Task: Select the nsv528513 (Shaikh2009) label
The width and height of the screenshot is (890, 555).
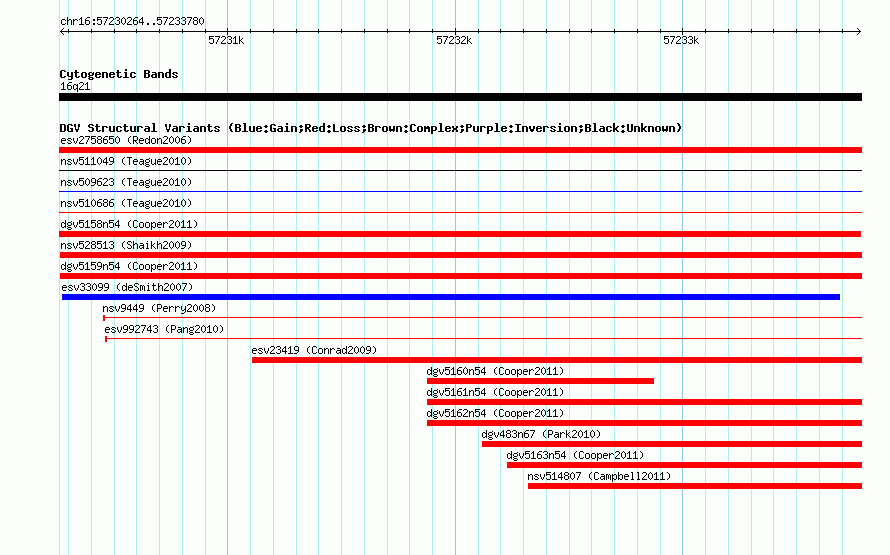Action: point(126,245)
